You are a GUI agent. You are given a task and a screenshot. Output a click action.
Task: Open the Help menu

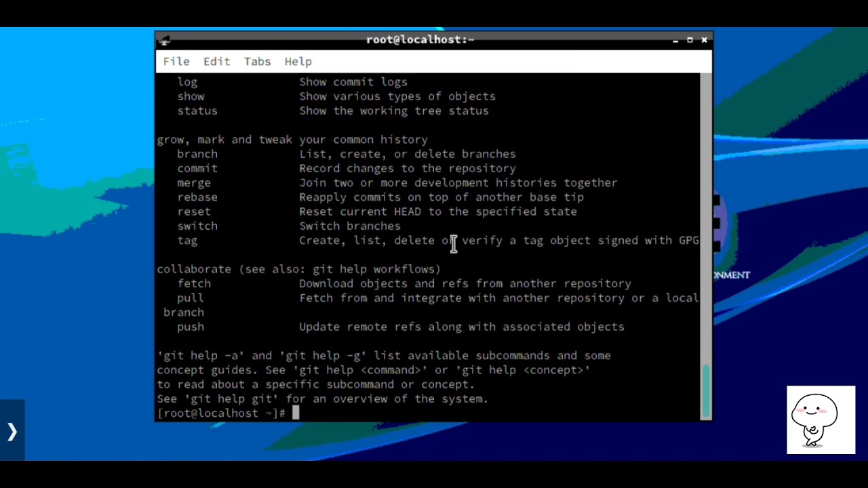298,62
